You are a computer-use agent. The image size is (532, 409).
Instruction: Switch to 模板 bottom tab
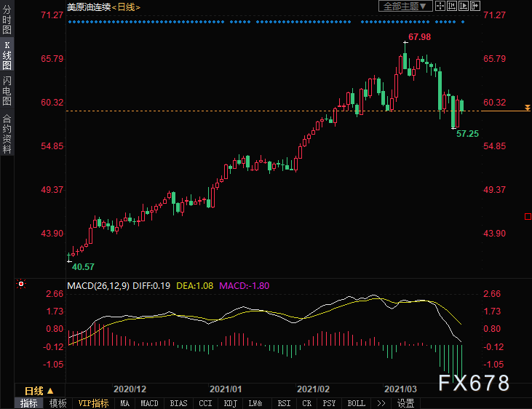point(57,403)
